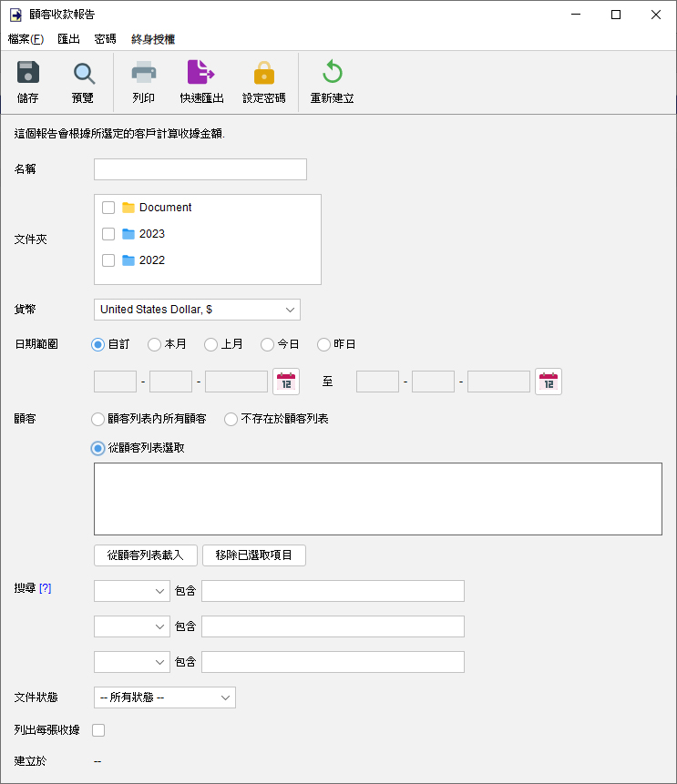Select the 本月 date range option

(x=154, y=344)
